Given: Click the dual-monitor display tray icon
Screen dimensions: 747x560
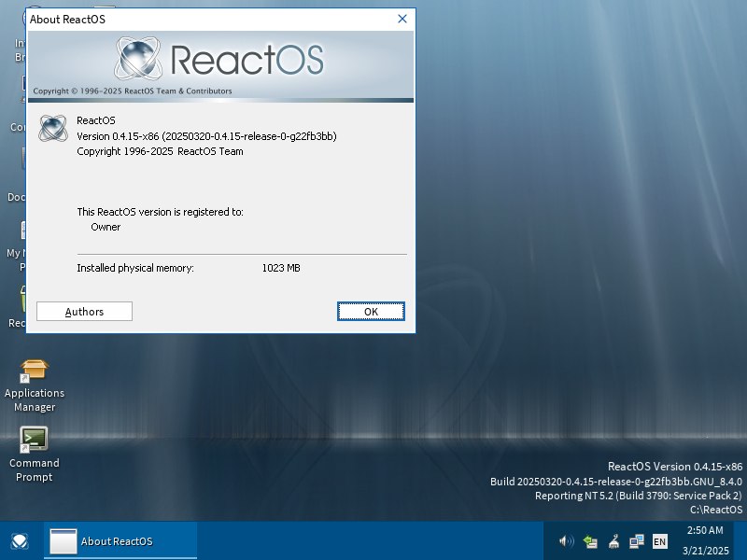Looking at the screenshot, I should [x=637, y=541].
